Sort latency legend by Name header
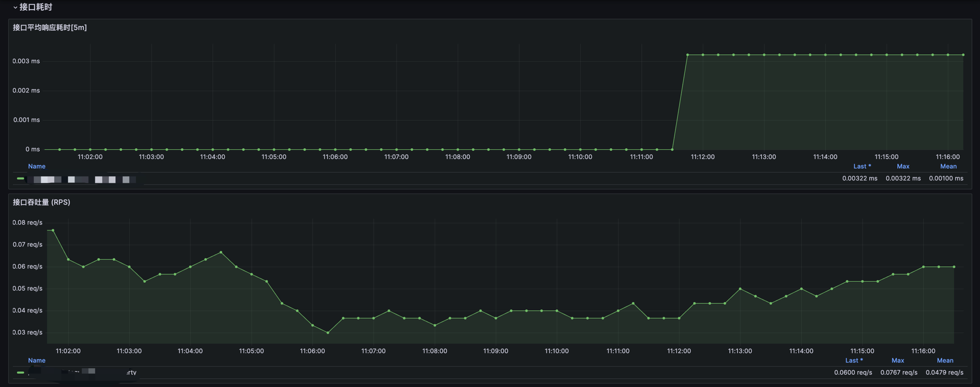This screenshot has height=387, width=980. click(x=37, y=166)
